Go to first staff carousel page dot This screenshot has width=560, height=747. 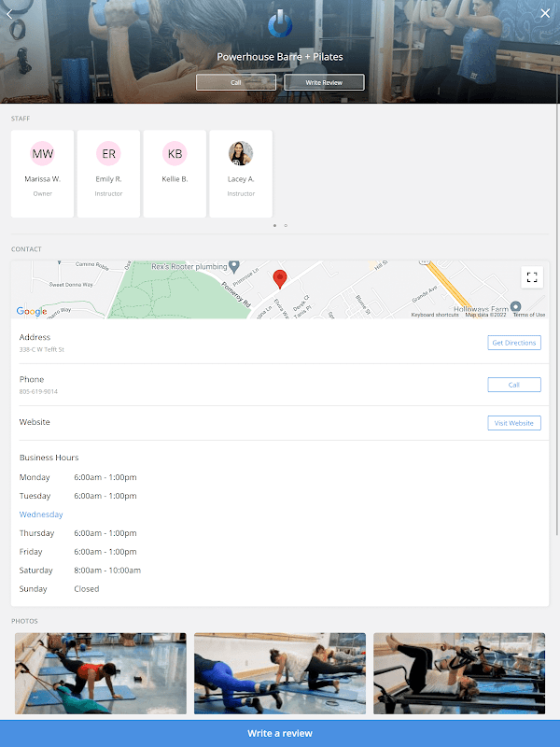274,225
